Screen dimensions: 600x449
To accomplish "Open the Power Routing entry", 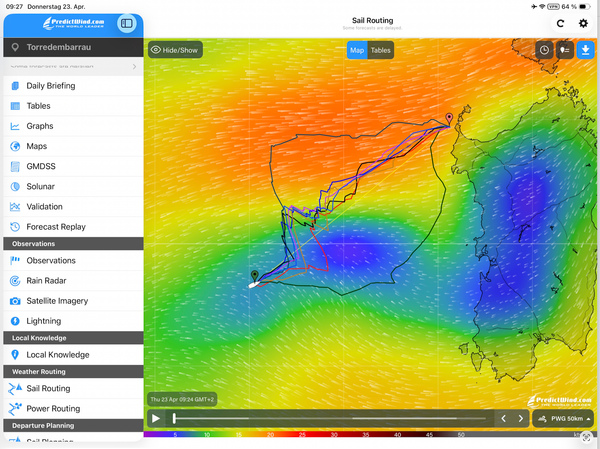I will click(x=73, y=409).
